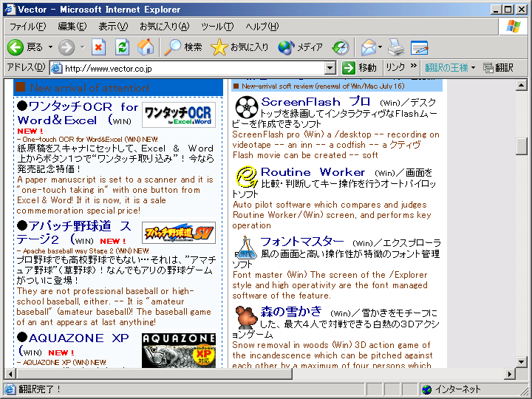Image resolution: width=532 pixels, height=399 pixels.
Task: Open the Back button history dropdown arrow
Action: click(x=50, y=47)
